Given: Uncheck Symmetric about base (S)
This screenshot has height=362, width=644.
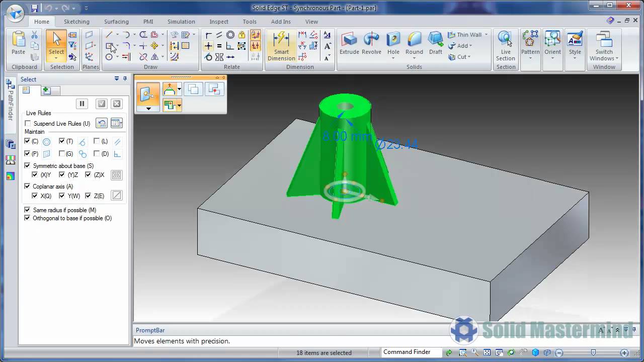Looking at the screenshot, I should pyautogui.click(x=28, y=165).
